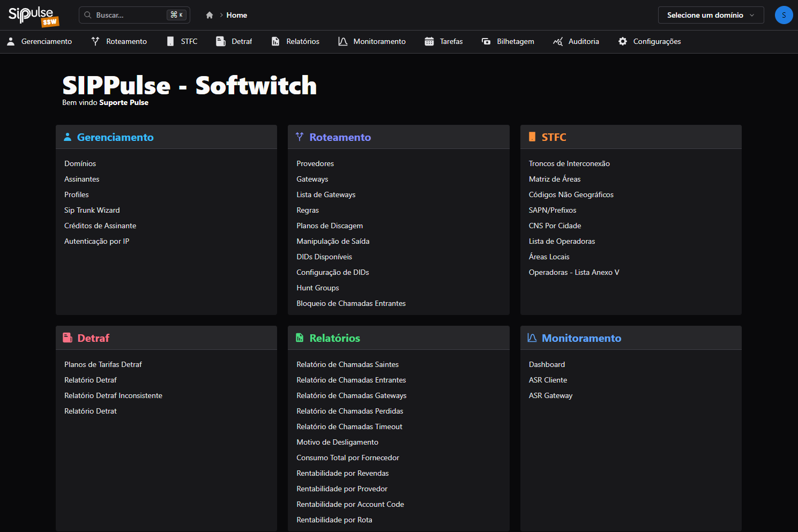This screenshot has width=798, height=532.
Task: Click Bilhetagem icon in navbar
Action: 486,41
